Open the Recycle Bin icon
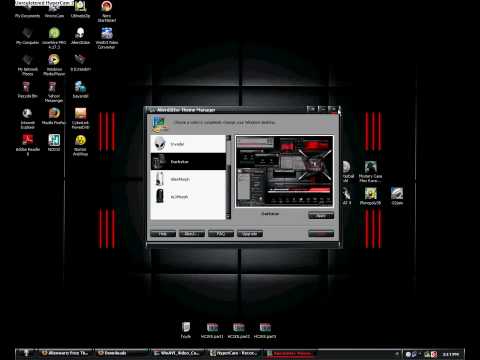The width and height of the screenshot is (480, 360). coord(27,90)
